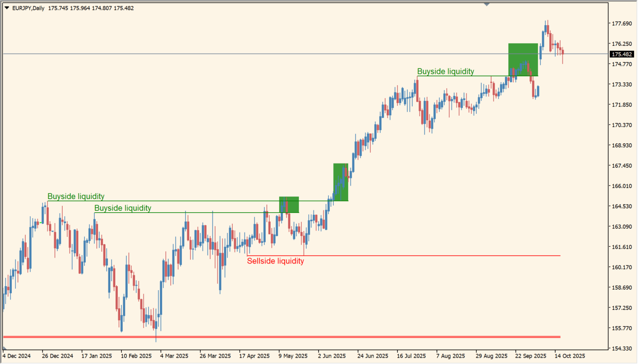Screen dimensions: 638x364
Task: Select the second Buyside liquidity label from January
Action: point(123,208)
